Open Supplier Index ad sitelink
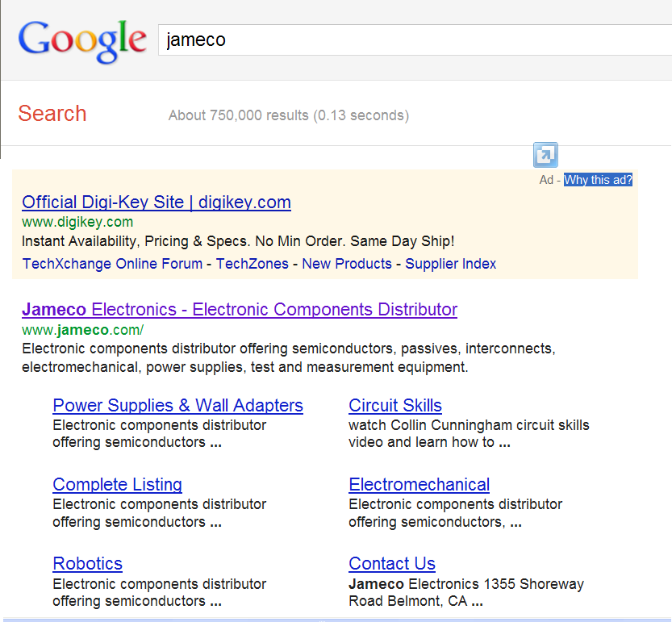Screen dimensions: 672x622 point(450,264)
